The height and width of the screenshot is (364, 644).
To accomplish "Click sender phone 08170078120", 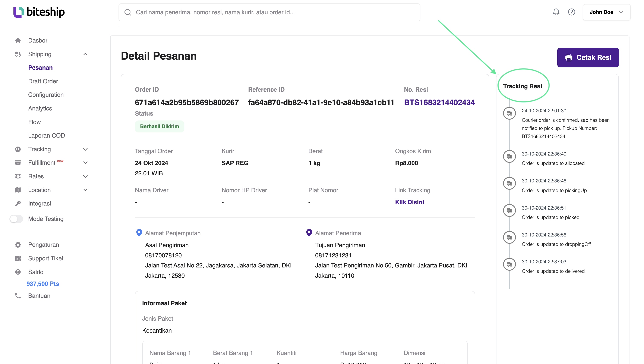I will pos(163,255).
